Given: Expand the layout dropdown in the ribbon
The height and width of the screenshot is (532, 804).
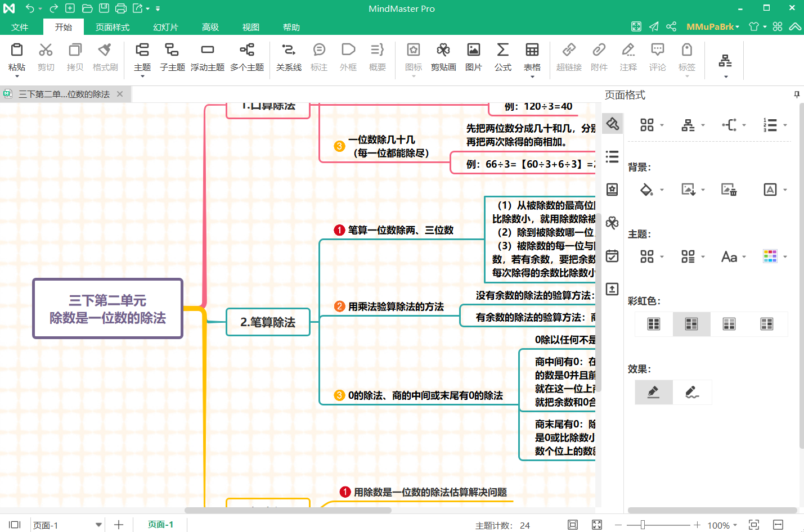Looking at the screenshot, I should pos(725,76).
